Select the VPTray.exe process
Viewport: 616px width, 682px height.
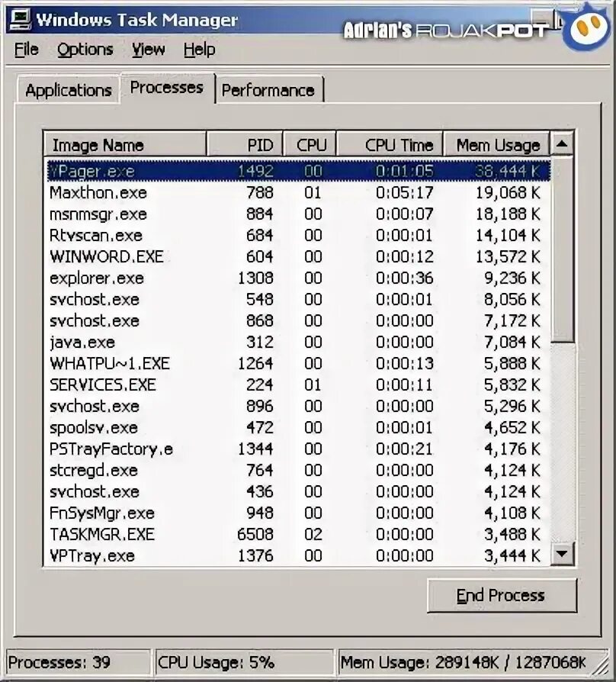(297, 555)
